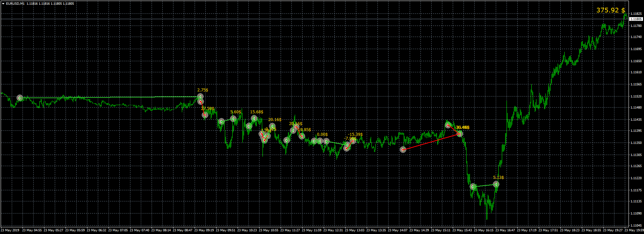The image size is (644, 234).
Task: Select the entry marker of the 5.60$ trade
Action: click(x=221, y=121)
